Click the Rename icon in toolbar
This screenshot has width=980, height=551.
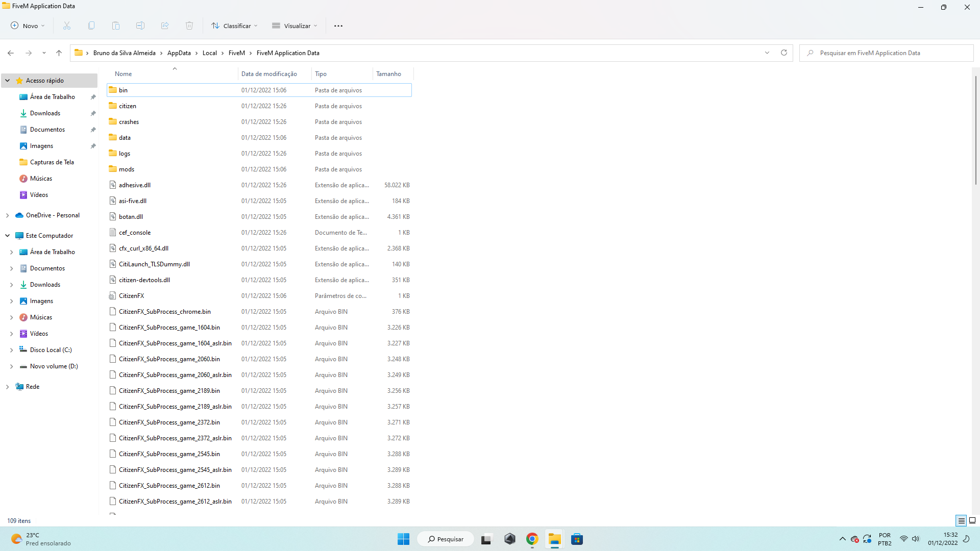[140, 26]
